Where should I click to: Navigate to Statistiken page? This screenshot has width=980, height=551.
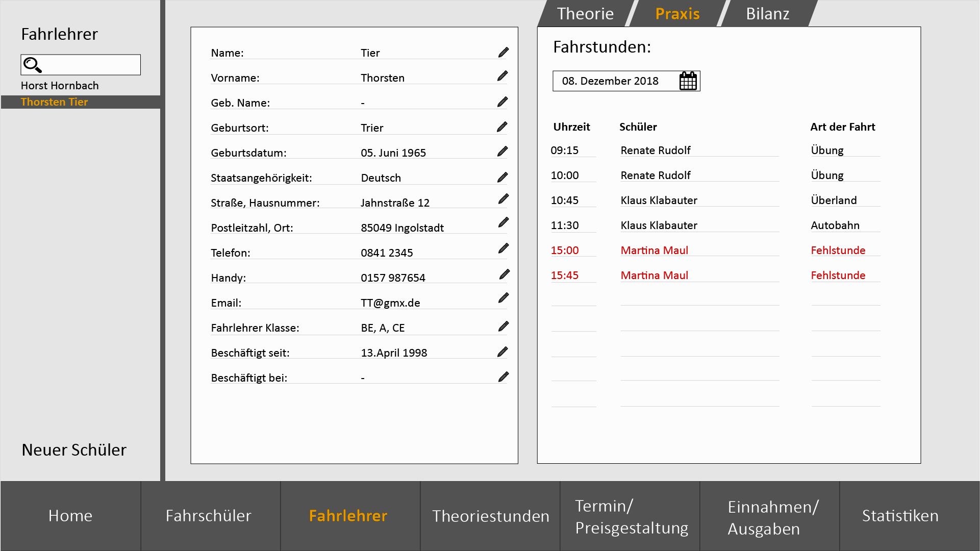pyautogui.click(x=900, y=516)
